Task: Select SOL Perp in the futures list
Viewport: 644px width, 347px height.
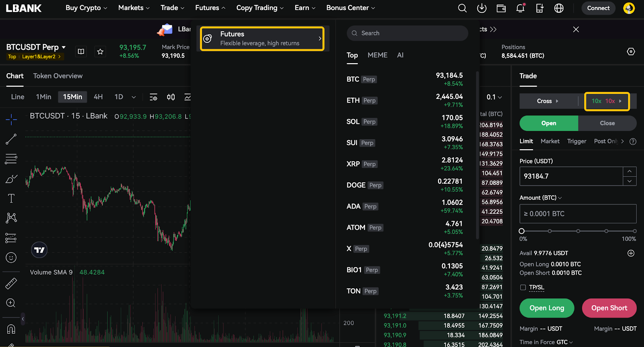Action: [x=405, y=121]
